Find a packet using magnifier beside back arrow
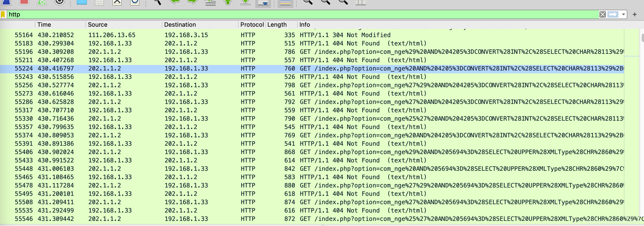The width and height of the screenshot is (644, 226). [157, 2]
